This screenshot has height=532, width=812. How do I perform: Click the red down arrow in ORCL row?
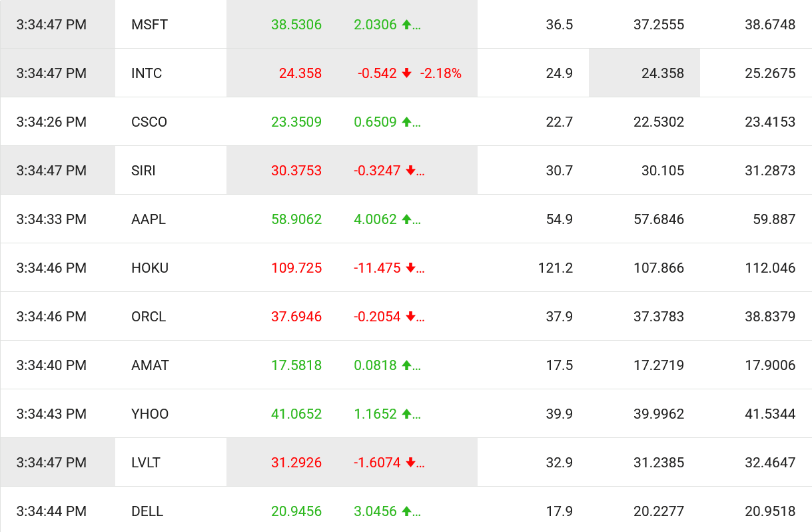[x=411, y=317]
